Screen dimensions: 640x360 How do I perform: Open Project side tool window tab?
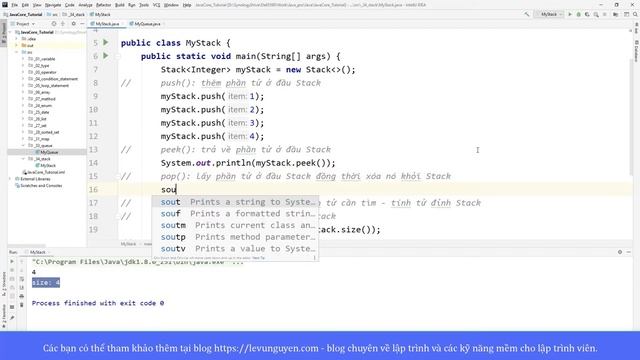4,33
